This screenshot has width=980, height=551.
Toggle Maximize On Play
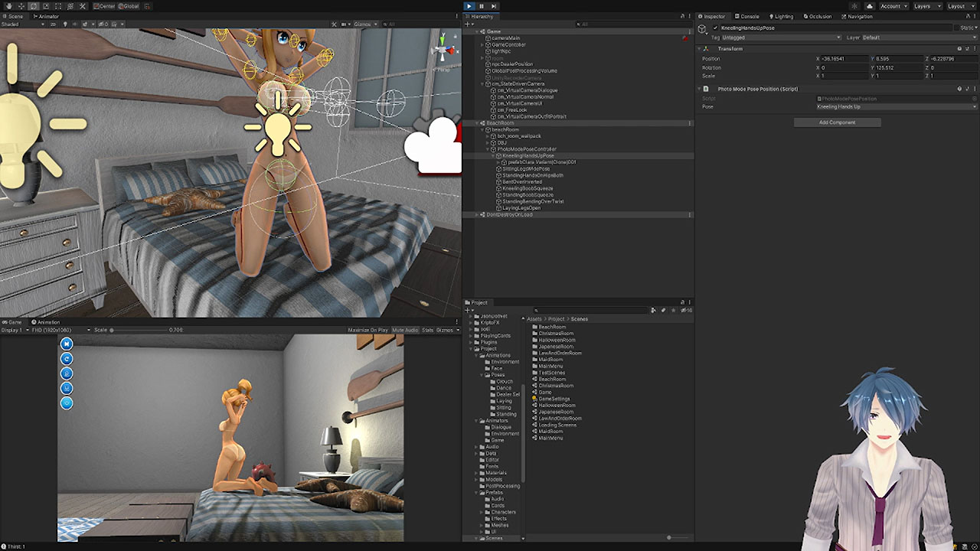click(367, 330)
